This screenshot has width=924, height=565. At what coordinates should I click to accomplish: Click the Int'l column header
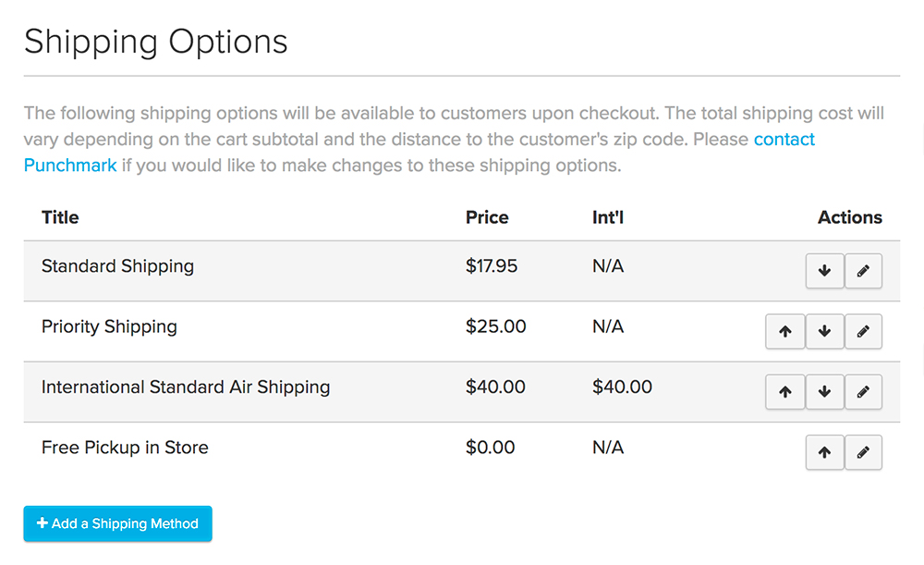[x=608, y=217]
